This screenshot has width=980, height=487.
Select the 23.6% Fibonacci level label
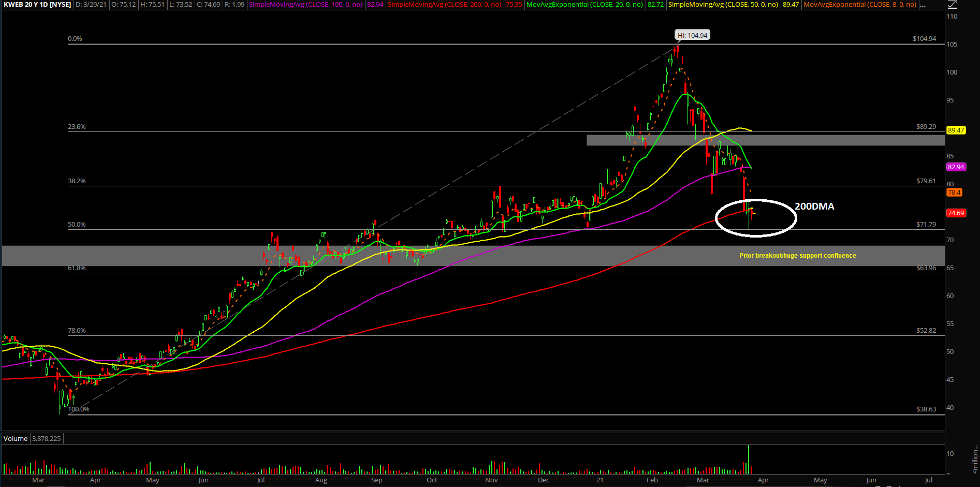click(x=77, y=127)
